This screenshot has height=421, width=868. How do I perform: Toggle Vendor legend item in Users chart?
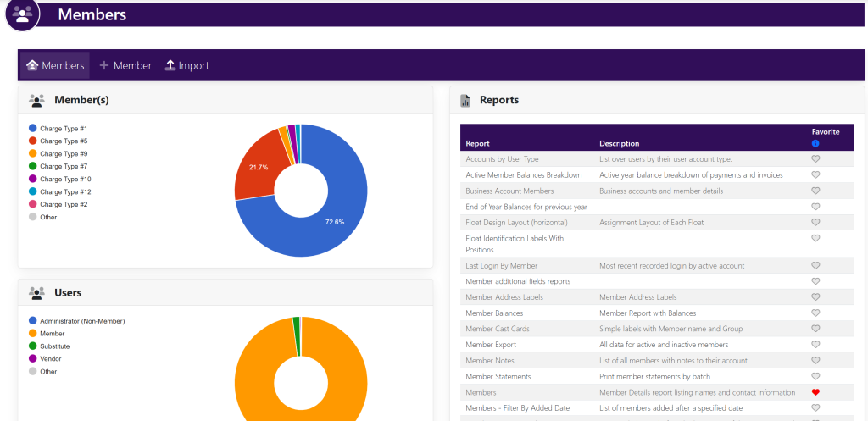click(50, 359)
